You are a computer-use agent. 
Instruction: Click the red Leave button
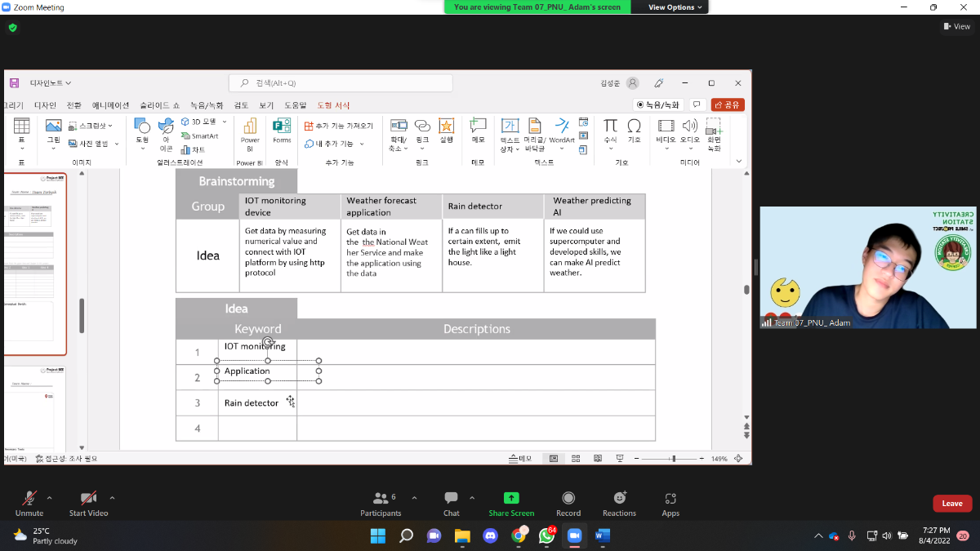point(952,504)
